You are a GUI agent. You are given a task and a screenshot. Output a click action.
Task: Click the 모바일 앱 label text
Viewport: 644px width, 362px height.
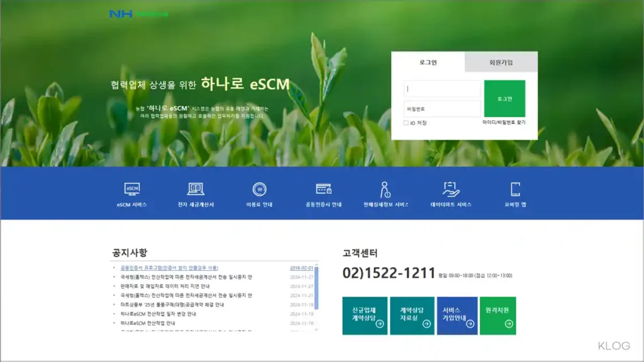(x=515, y=204)
